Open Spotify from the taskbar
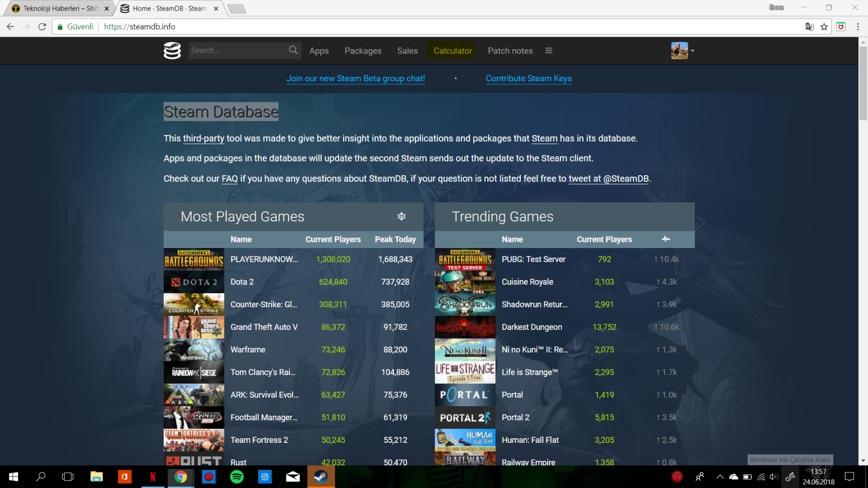 [x=237, y=476]
